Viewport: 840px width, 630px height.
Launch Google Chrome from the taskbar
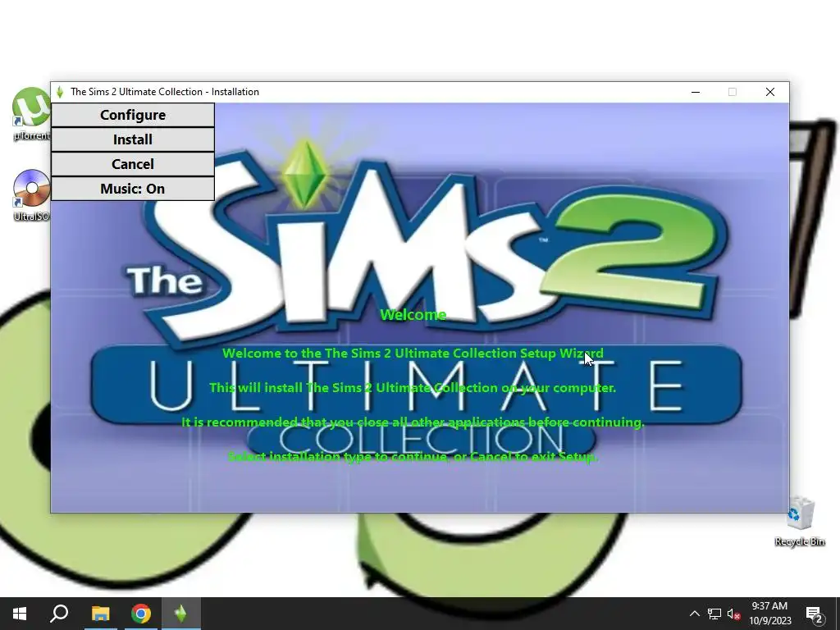(141, 614)
